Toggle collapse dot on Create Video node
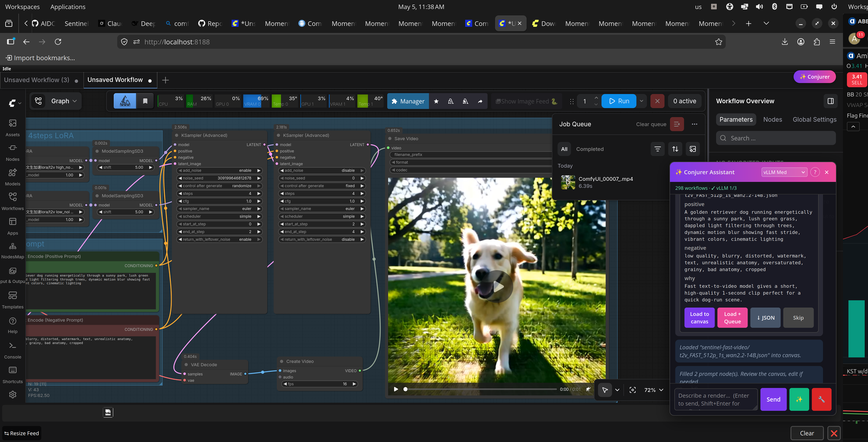 (x=281, y=362)
